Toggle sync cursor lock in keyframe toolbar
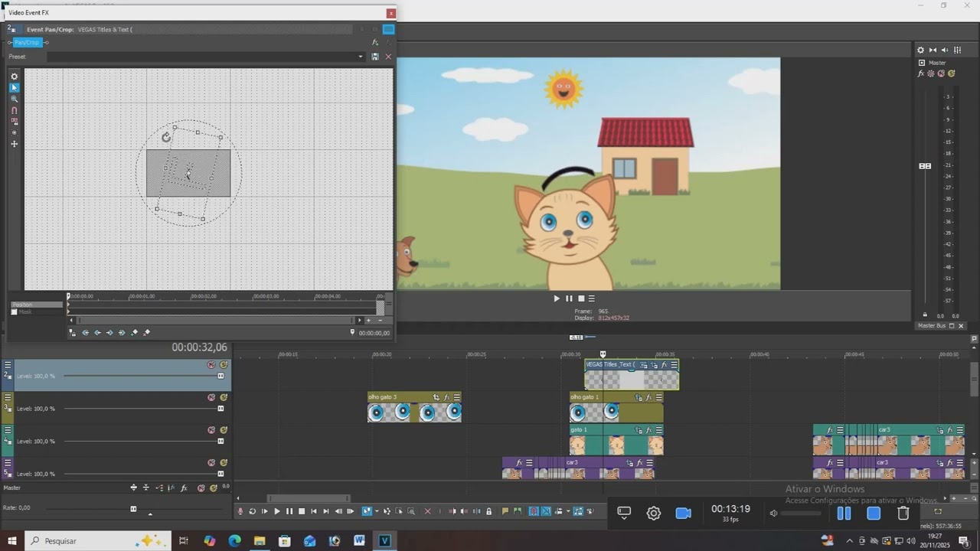This screenshot has width=980, height=551. tap(73, 333)
